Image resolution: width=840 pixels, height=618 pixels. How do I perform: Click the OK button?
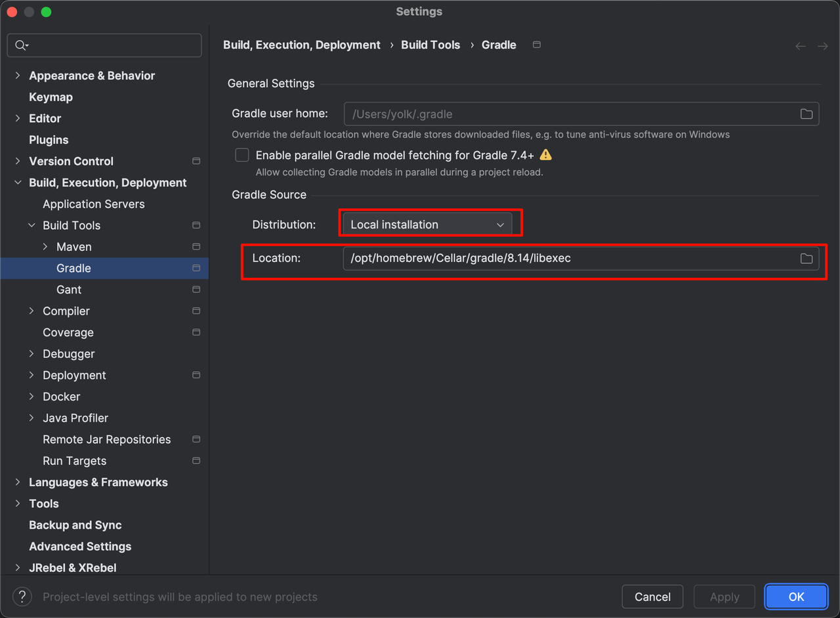[795, 597]
